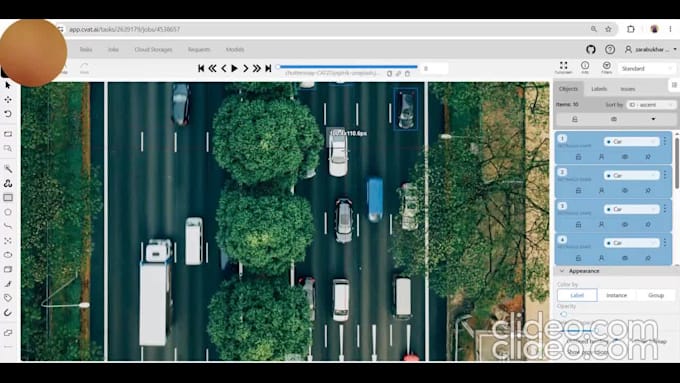680x383 pixels.
Task: Change label of object 3
Action: [631, 209]
